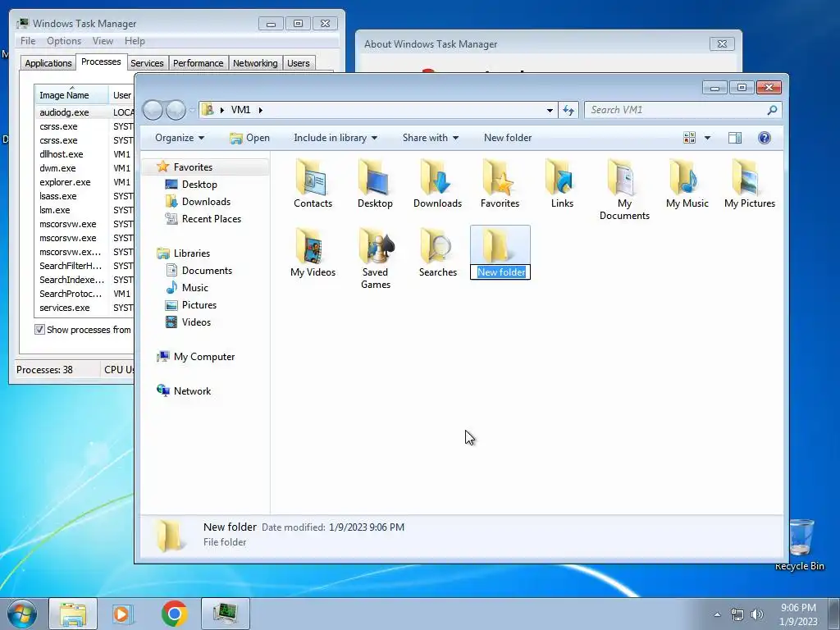
Task: Open the Organize dropdown menu
Action: [180, 138]
